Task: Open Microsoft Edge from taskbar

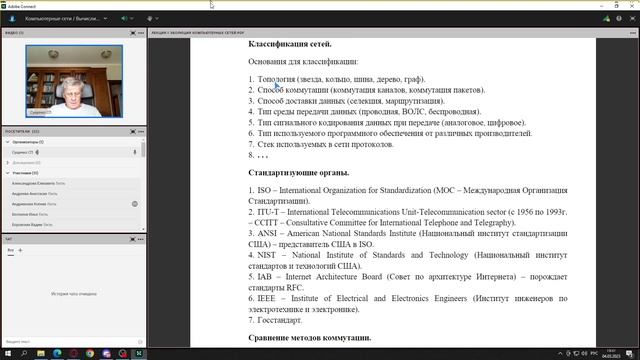Action: (x=57, y=353)
